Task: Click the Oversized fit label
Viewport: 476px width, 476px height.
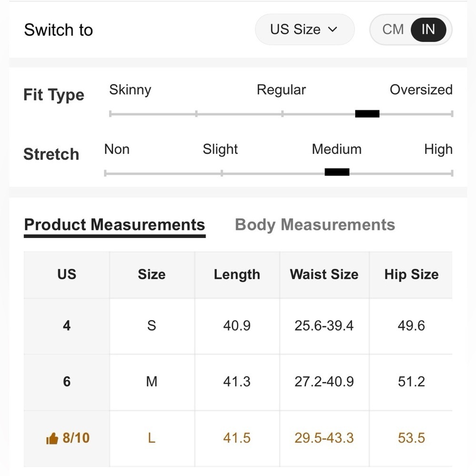Action: tap(421, 89)
